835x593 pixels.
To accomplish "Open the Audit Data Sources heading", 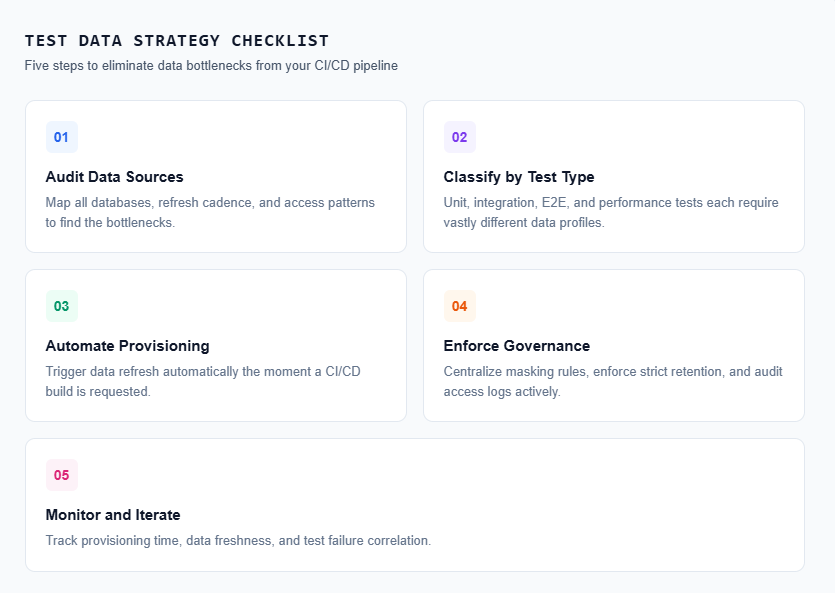I will point(114,177).
